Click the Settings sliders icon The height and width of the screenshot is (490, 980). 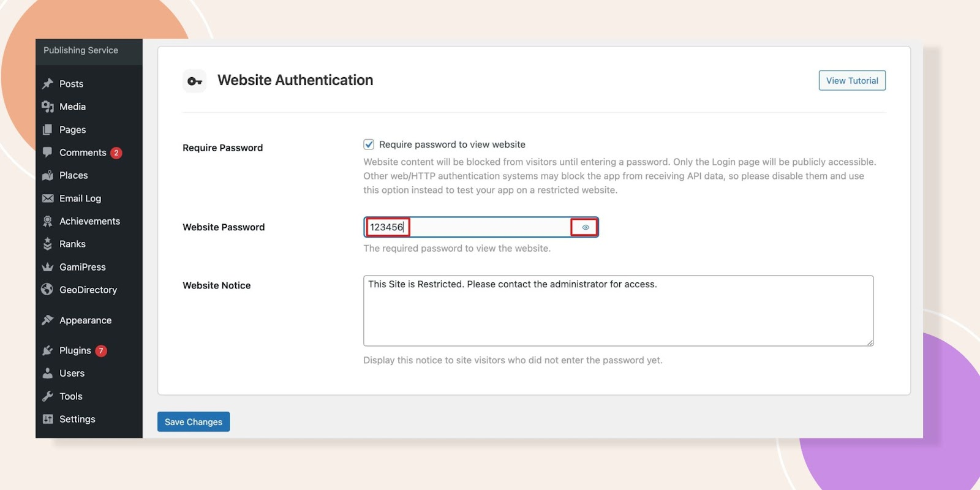pos(48,419)
